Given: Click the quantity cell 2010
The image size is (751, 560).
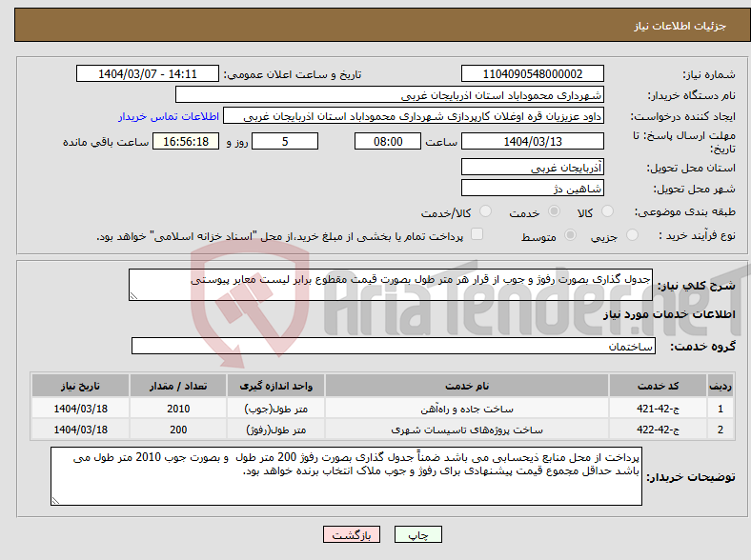Looking at the screenshot, I should [178, 409].
